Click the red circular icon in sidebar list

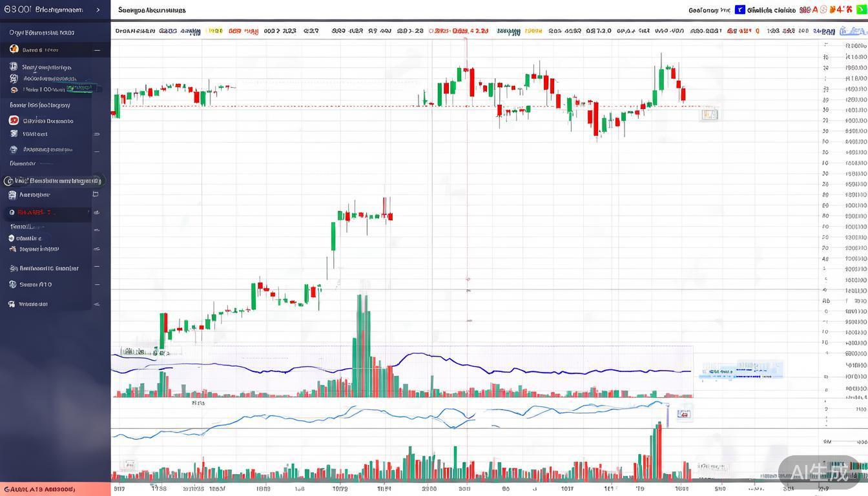point(14,120)
